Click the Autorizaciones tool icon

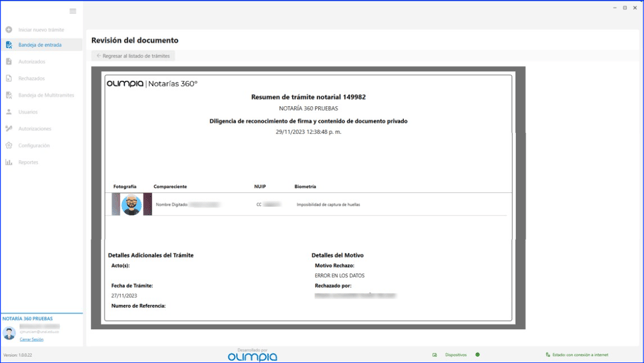pos(9,129)
